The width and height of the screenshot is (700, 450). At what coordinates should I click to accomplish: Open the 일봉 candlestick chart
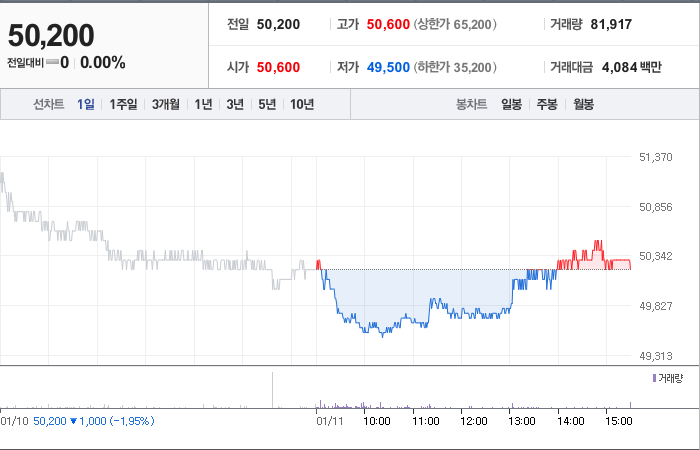pos(511,104)
